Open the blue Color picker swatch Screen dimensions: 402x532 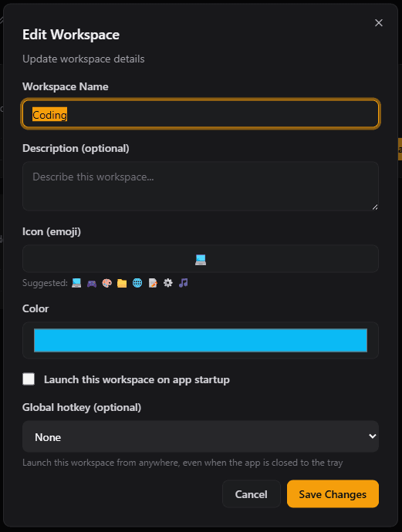(201, 340)
